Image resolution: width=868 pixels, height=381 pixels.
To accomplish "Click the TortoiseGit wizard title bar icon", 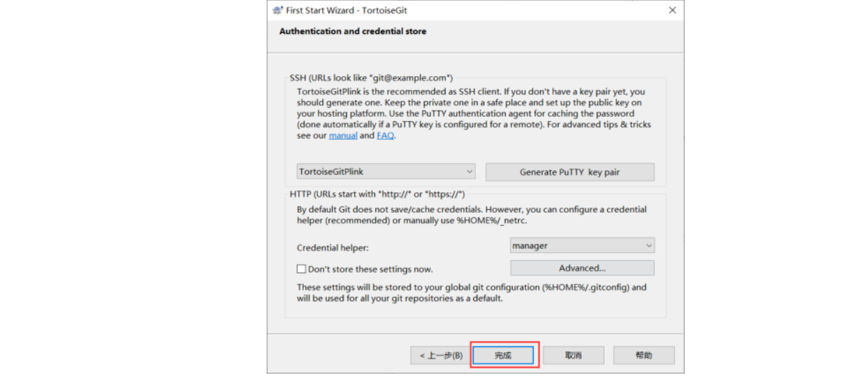I will [x=277, y=11].
